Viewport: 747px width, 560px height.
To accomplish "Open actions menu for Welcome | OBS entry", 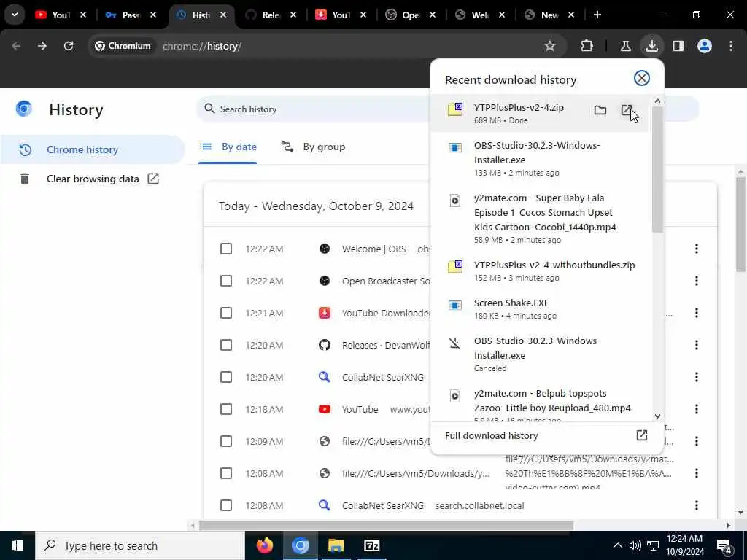I will click(x=697, y=249).
